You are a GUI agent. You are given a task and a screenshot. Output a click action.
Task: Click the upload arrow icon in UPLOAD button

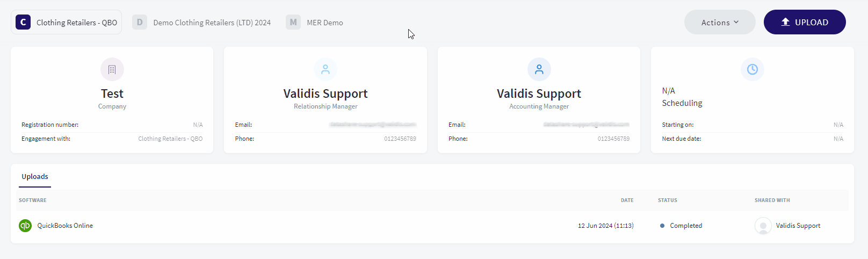pos(785,22)
